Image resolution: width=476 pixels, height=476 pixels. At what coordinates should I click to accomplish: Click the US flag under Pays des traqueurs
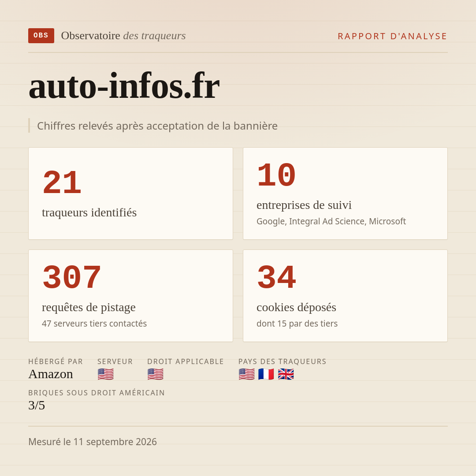(x=246, y=374)
